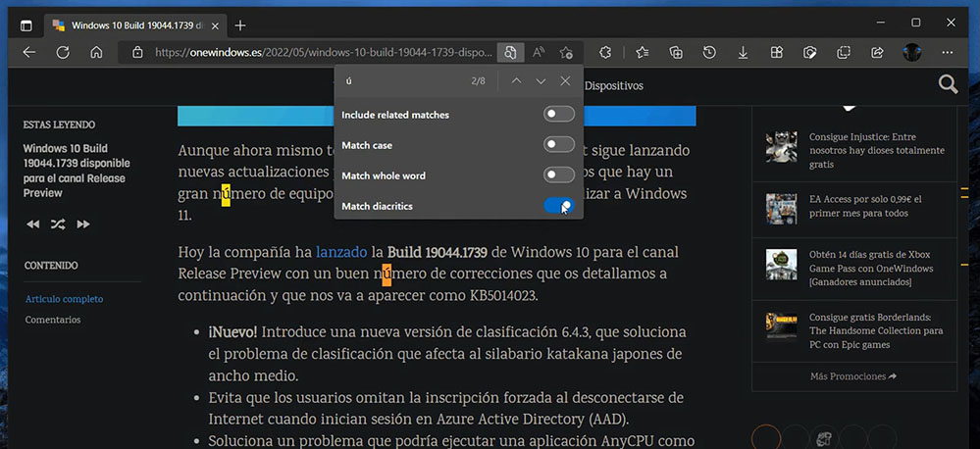Skip to previous article rewind icon
980x449 pixels.
(x=32, y=224)
